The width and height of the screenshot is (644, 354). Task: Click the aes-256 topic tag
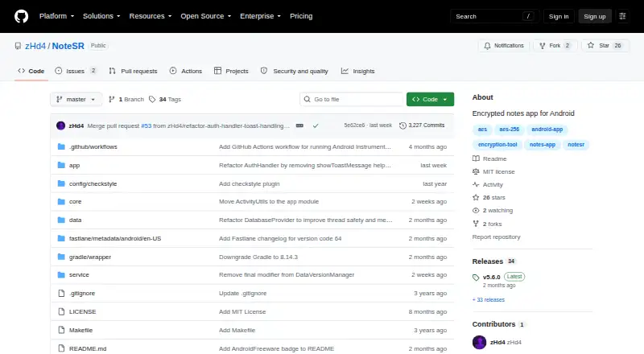(x=510, y=130)
